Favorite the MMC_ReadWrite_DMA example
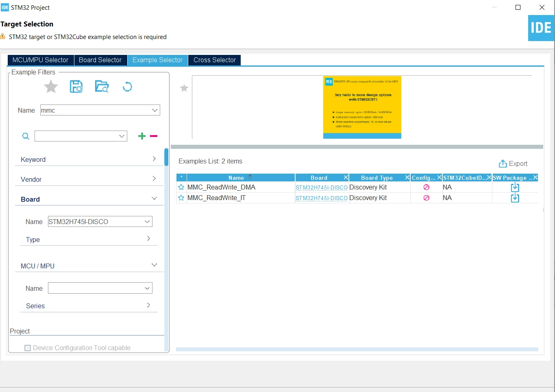 181,187
